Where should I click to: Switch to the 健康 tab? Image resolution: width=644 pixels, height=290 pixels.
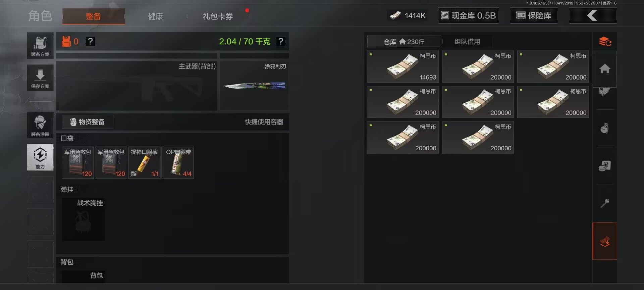[x=156, y=16]
